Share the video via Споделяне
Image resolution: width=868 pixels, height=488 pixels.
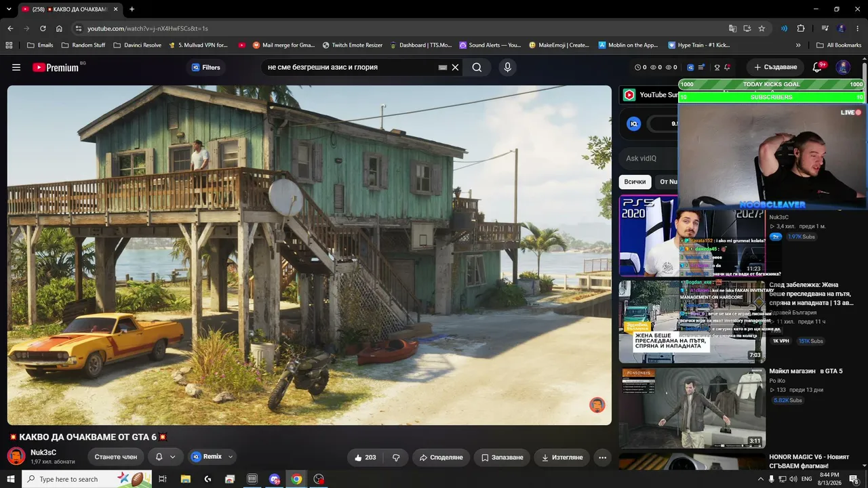tap(441, 457)
